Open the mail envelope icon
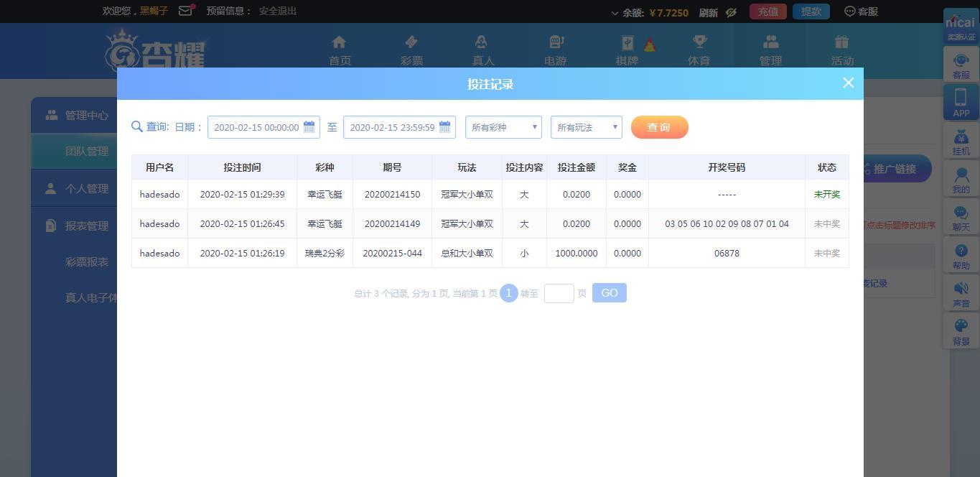This screenshot has height=477, width=980. tap(185, 11)
